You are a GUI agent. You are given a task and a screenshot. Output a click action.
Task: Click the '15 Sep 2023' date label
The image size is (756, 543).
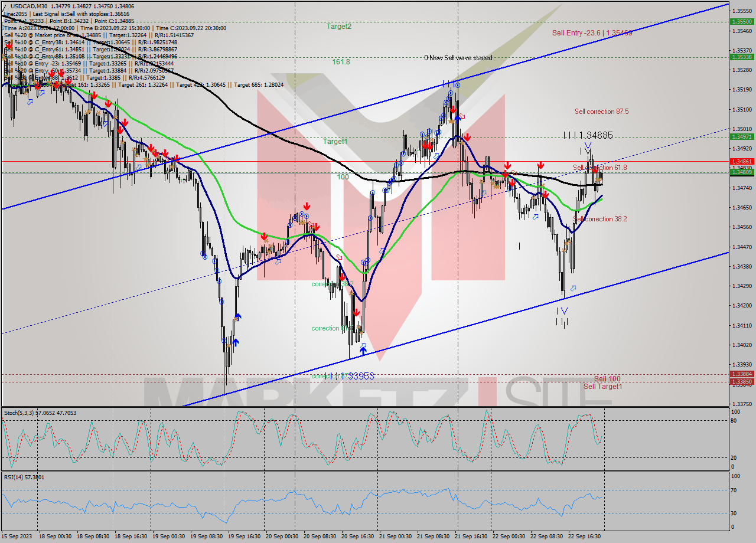16,537
